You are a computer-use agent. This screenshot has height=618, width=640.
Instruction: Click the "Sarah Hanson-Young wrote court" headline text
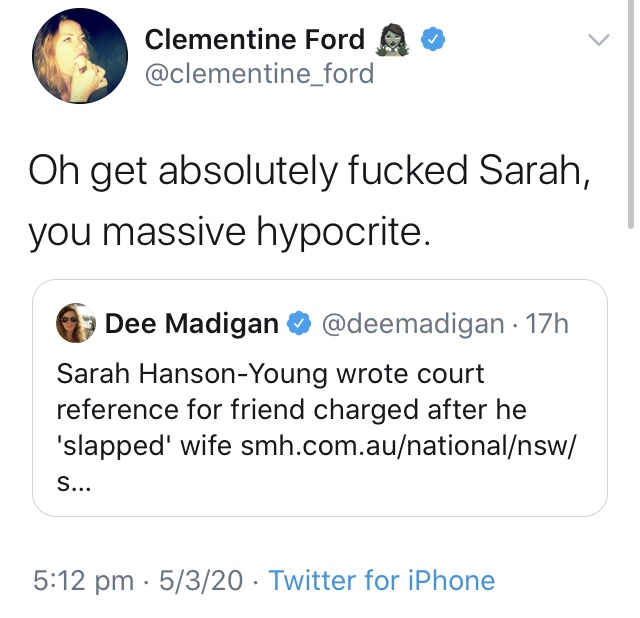click(270, 375)
